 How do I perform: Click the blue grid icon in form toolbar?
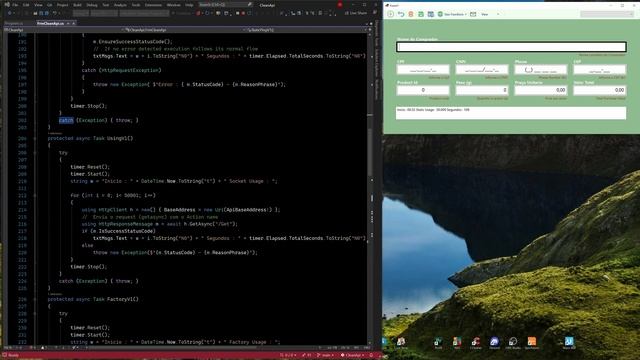pos(431,14)
